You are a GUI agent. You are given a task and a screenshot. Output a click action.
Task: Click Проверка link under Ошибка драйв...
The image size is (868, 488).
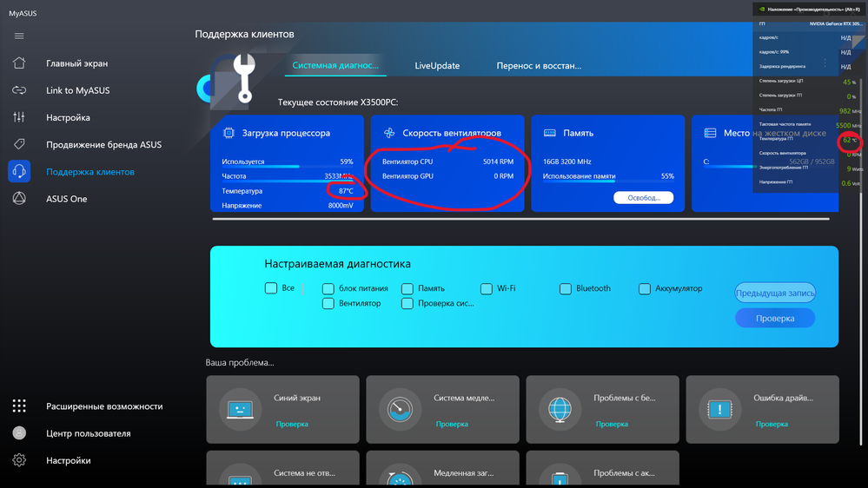[772, 424]
